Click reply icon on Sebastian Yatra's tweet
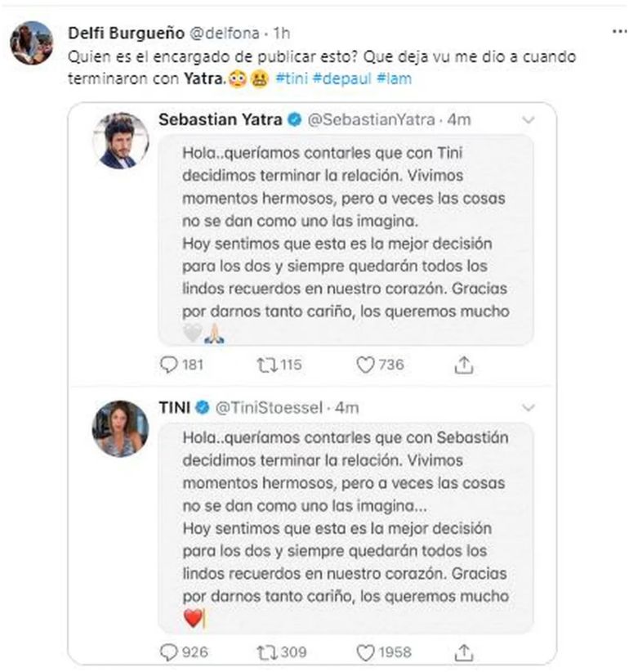The image size is (629, 672). [168, 365]
